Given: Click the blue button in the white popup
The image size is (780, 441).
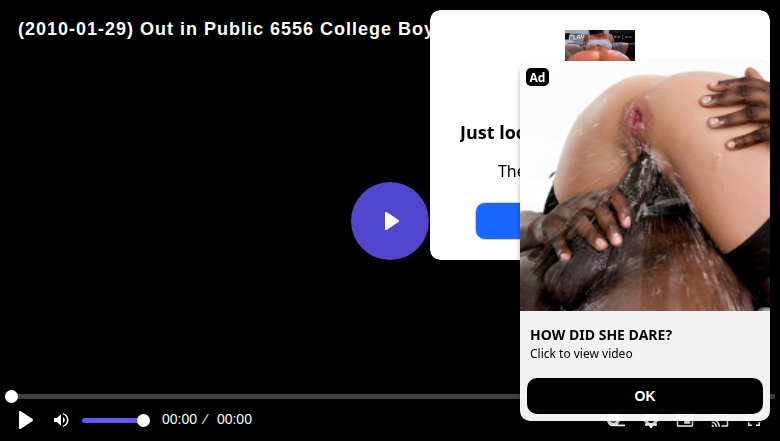Looking at the screenshot, I should point(497,221).
